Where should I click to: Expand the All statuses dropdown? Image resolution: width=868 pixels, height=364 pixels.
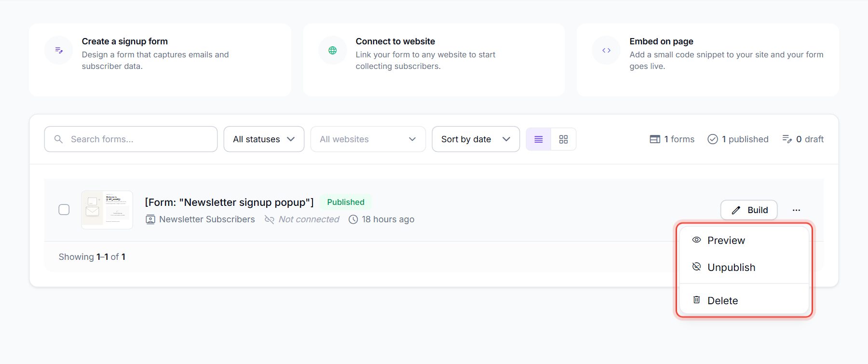point(264,139)
